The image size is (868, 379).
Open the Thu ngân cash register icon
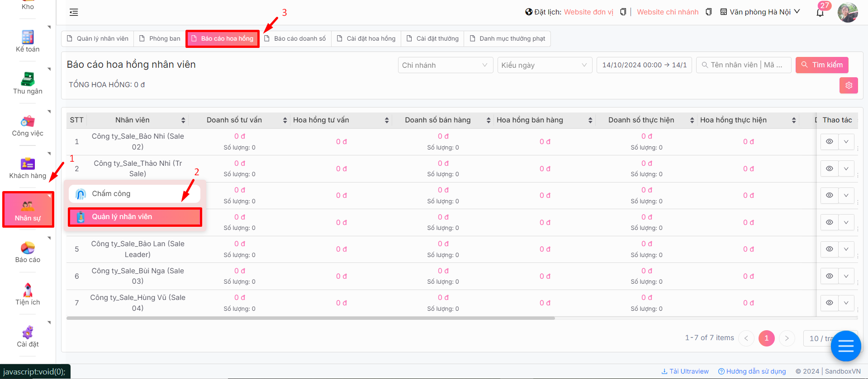tap(28, 79)
